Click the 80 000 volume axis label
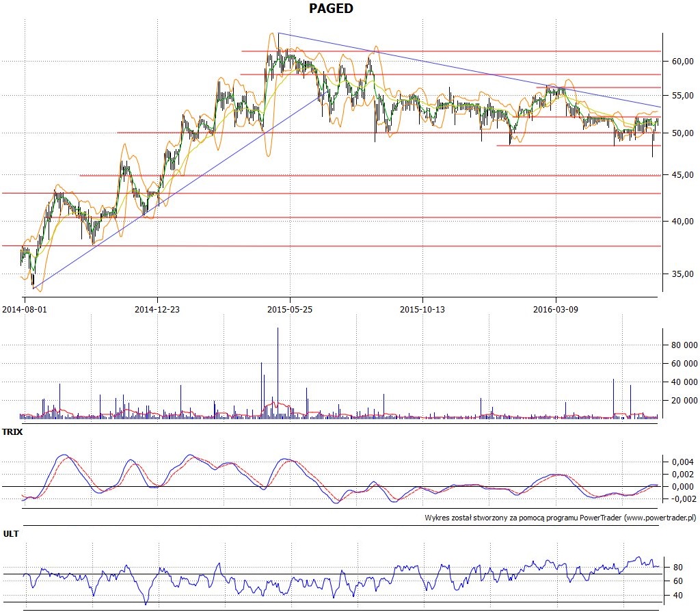The width and height of the screenshot is (700, 612). pyautogui.click(x=684, y=345)
